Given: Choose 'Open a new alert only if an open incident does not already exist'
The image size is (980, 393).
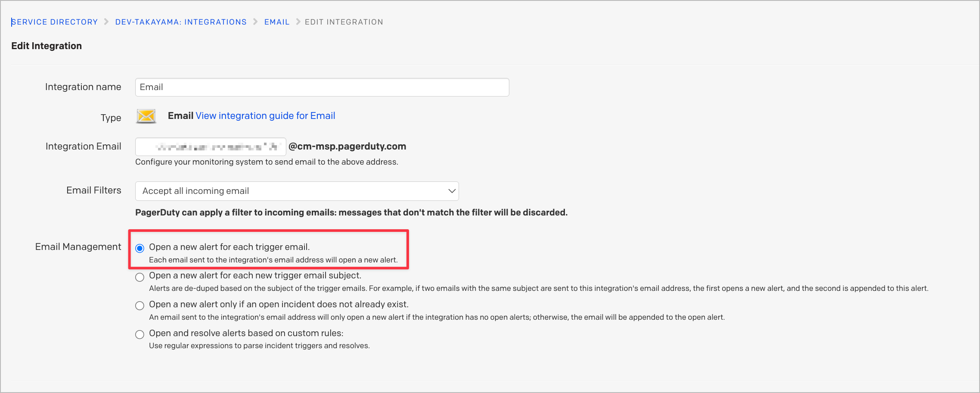Looking at the screenshot, I should 140,306.
